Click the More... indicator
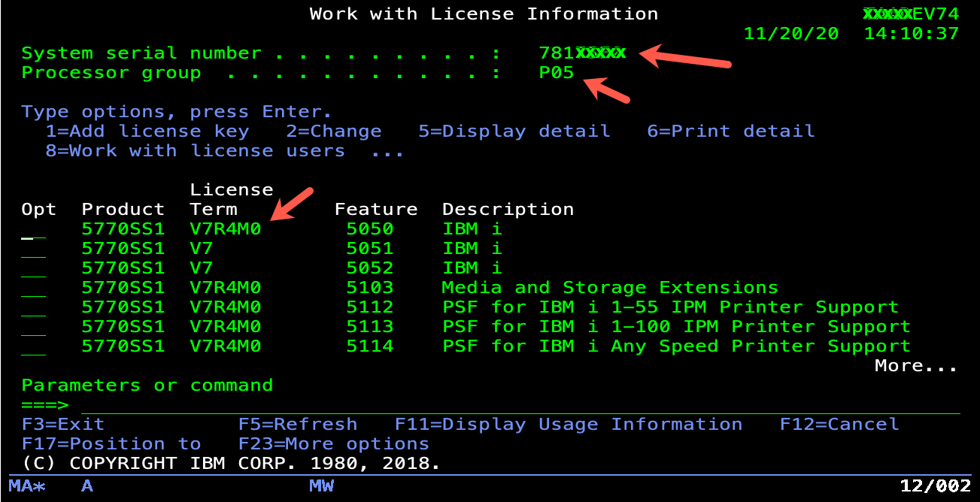The width and height of the screenshot is (980, 502). pyautogui.click(x=917, y=366)
